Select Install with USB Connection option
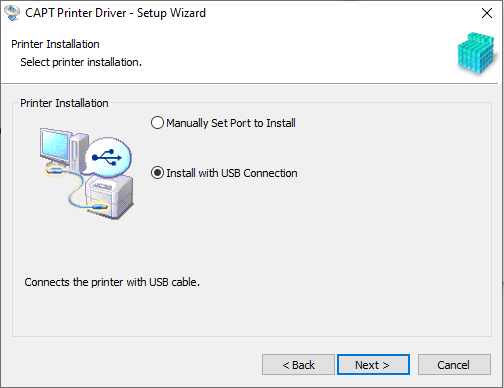The width and height of the screenshot is (504, 388). tap(224, 173)
